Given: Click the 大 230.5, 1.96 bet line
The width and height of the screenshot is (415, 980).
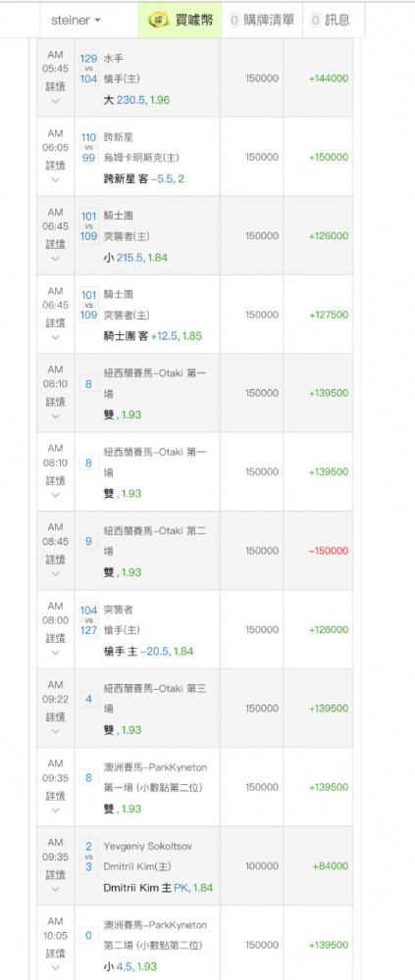Looking at the screenshot, I should (137, 100).
